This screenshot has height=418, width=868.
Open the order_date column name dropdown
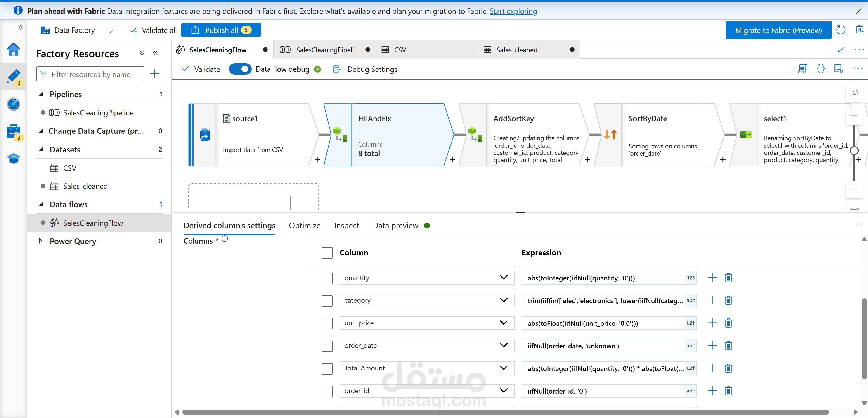point(504,346)
